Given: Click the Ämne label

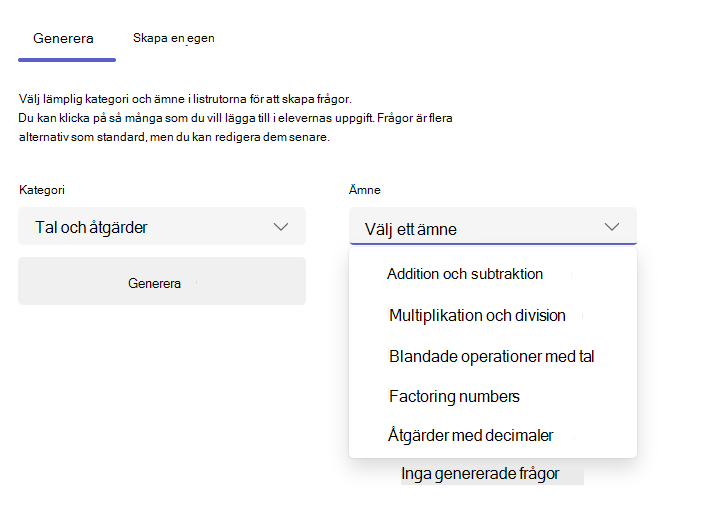Looking at the screenshot, I should click(365, 190).
